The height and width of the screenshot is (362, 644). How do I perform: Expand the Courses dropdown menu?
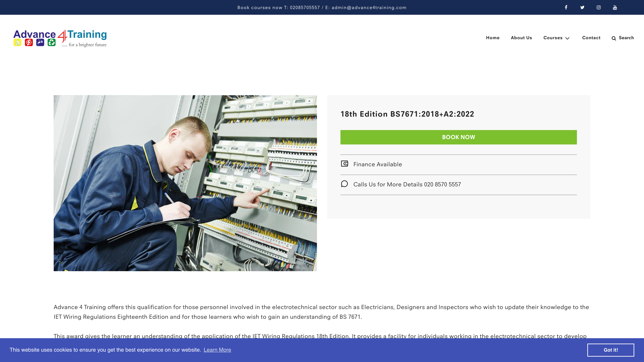[x=553, y=38]
